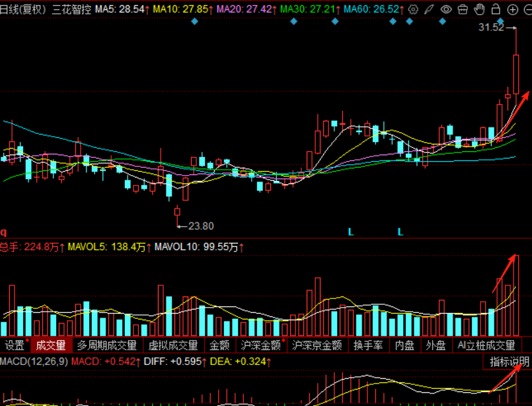Click the leftmost blue diamond event marker
The width and height of the screenshot is (532, 406).
coord(194,22)
